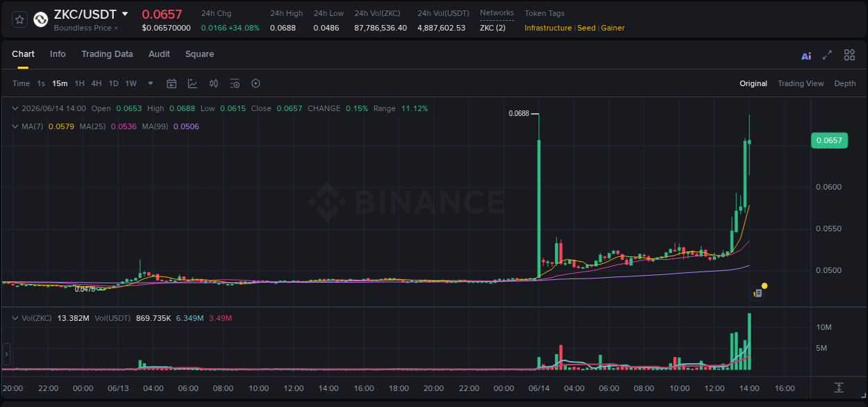Click the 24h Vol(USDT) value 4,887,602.53
This screenshot has height=407, width=868.
coord(441,28)
